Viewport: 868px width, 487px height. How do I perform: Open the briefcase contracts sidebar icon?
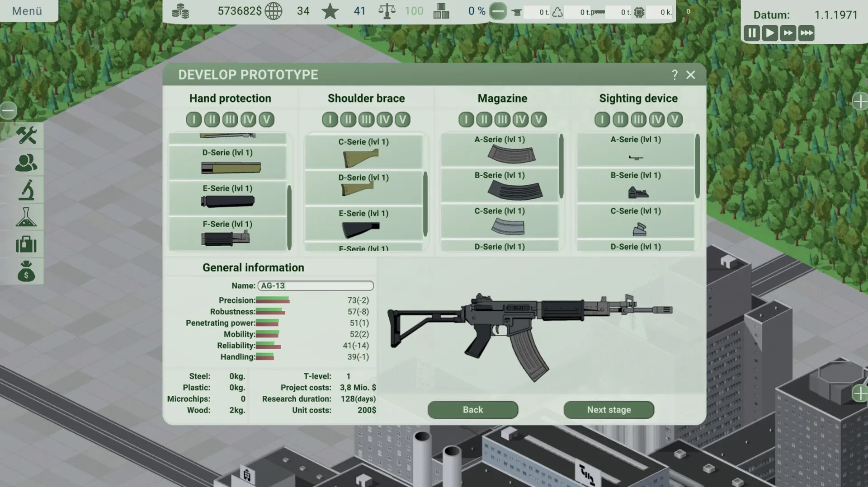click(x=26, y=244)
